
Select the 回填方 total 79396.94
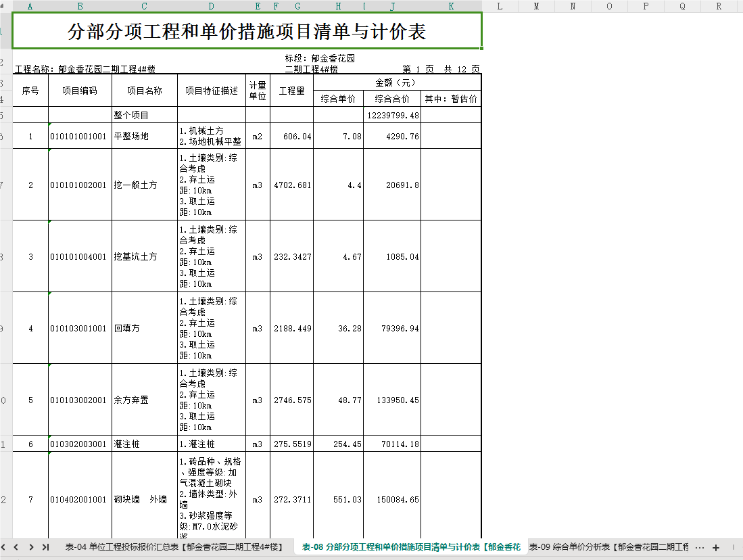point(392,328)
